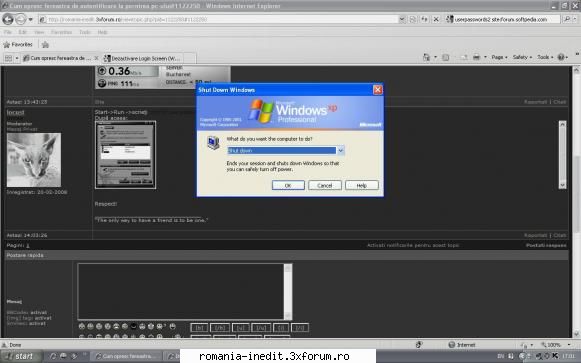Click the Internet zone status icon
This screenshot has height=363, width=581.
click(451, 345)
